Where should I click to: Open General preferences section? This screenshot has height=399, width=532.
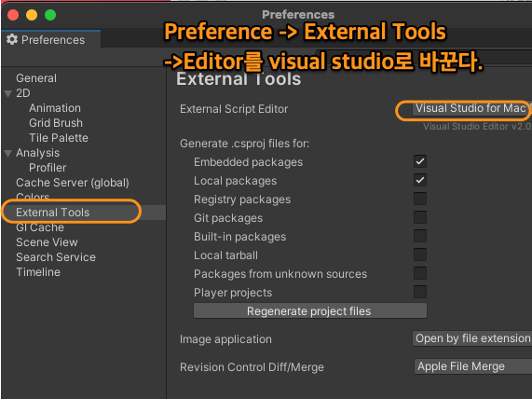pyautogui.click(x=36, y=78)
